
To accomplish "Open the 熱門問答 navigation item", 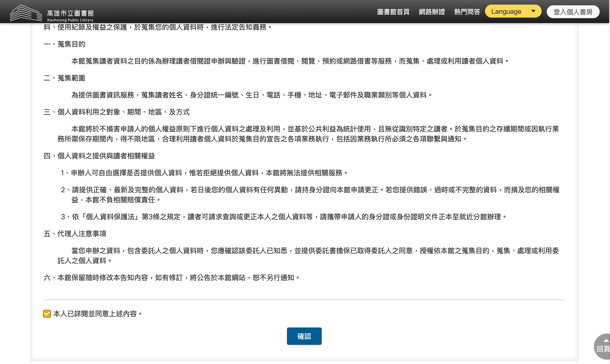I will coord(467,12).
